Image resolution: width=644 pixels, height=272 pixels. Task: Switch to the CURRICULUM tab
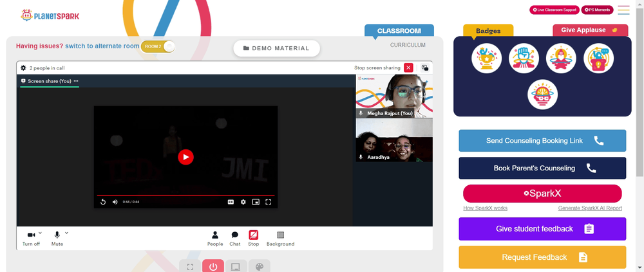pos(408,45)
